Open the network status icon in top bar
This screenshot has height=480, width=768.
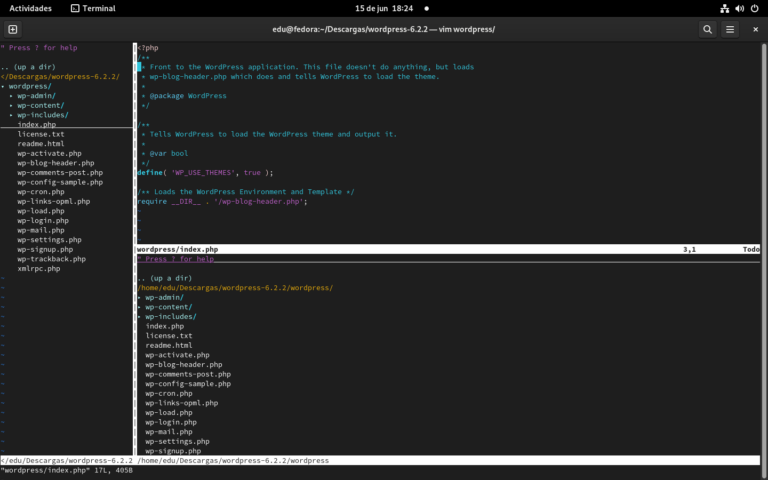[724, 8]
